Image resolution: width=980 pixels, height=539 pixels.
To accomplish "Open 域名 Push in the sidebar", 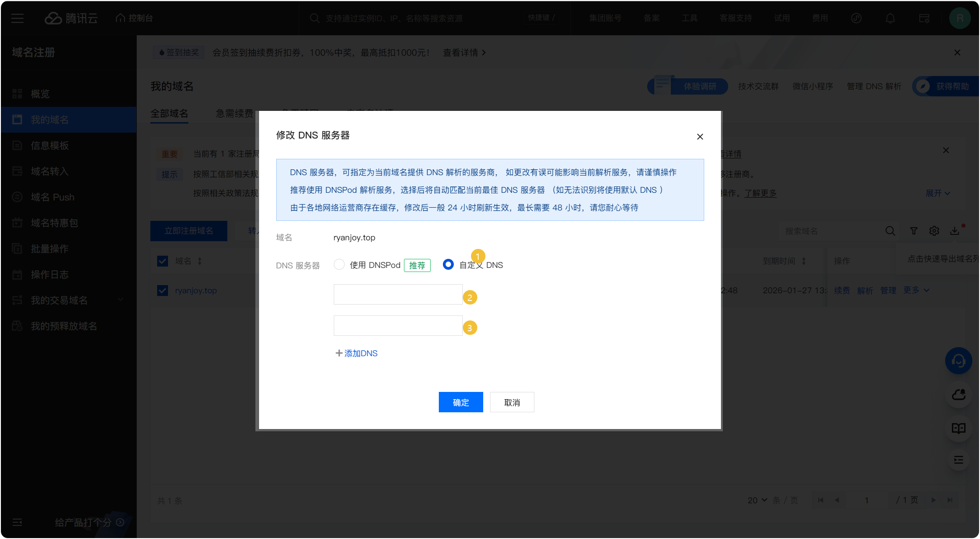I will (53, 197).
